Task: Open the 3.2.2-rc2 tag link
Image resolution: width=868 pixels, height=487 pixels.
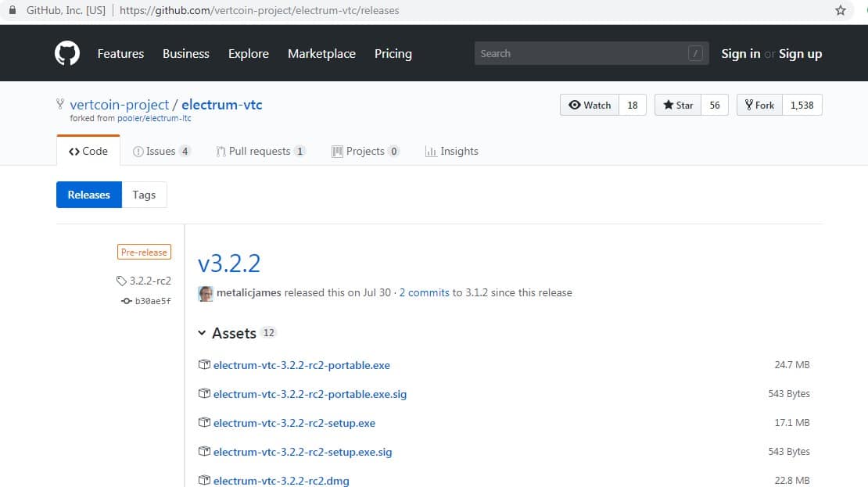Action: (x=150, y=281)
